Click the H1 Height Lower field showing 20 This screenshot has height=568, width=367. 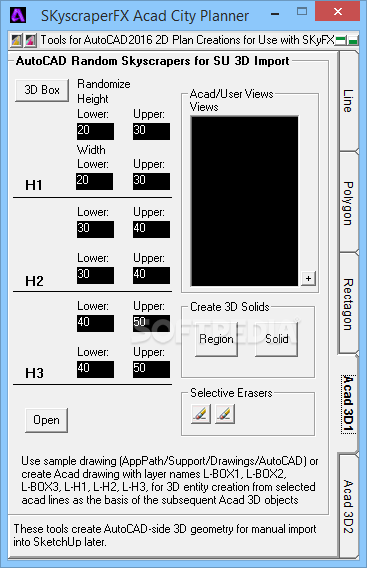[95, 131]
